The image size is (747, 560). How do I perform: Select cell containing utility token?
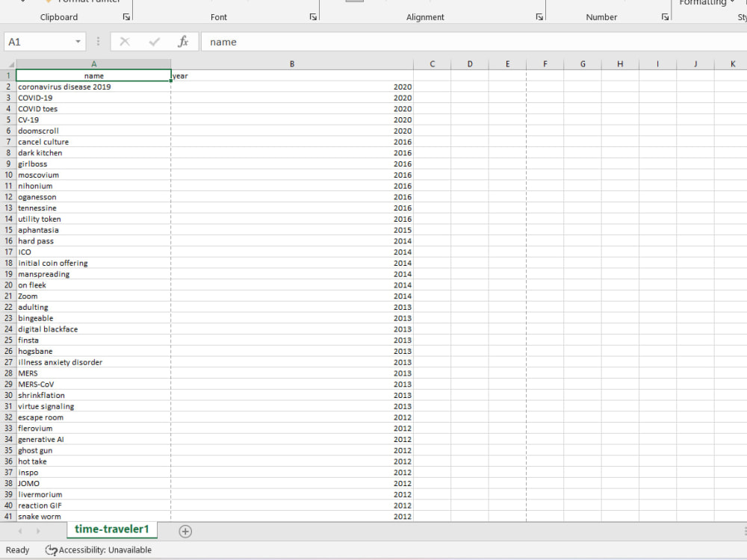point(94,219)
